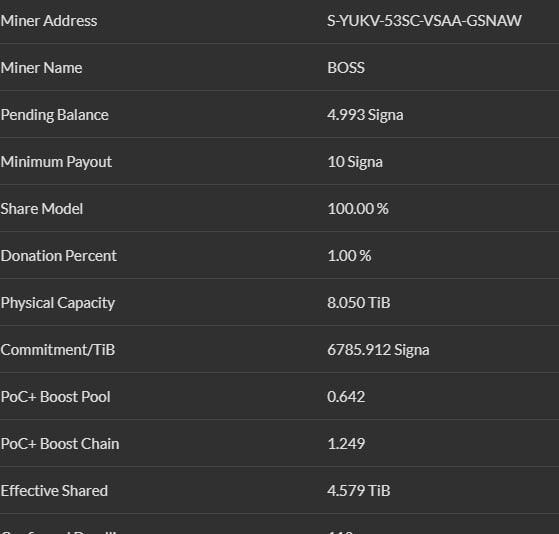Screen dimensions: 559x534
Task: Select the miner address S-YUKV-53SC-VSAA-GSNAW
Action: [424, 21]
